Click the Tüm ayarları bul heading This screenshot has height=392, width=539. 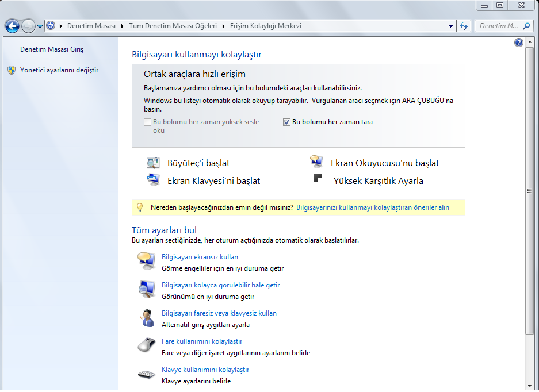coord(164,230)
